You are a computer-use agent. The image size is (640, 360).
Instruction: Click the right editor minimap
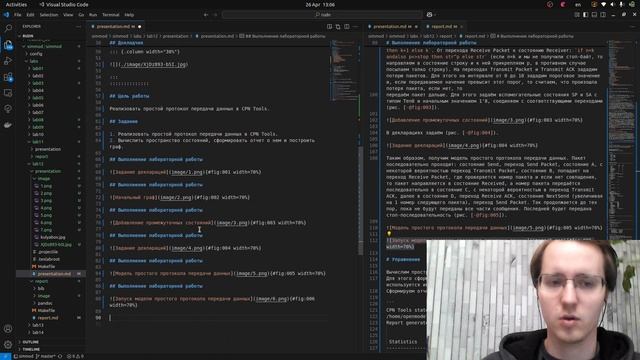tap(621, 139)
